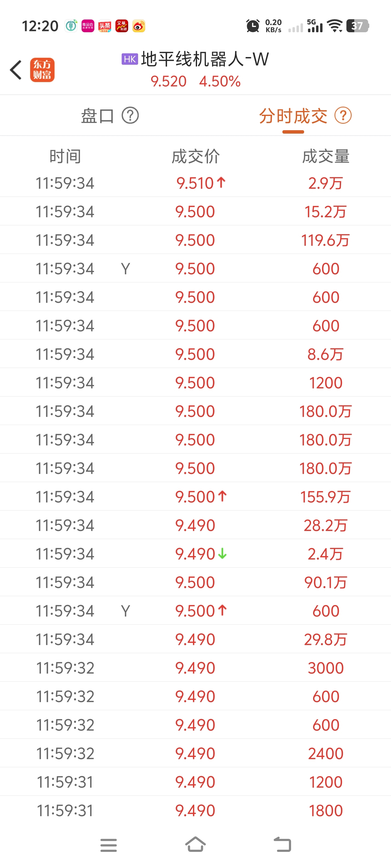The image size is (391, 868).
Task: Tap the 9.520 current price text
Action: [168, 82]
